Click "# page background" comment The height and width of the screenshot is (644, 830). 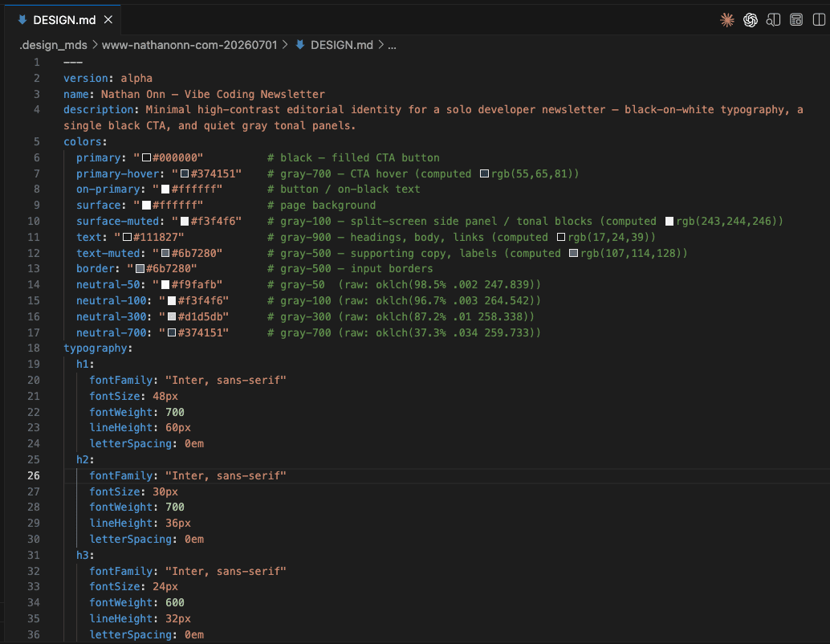pos(321,206)
